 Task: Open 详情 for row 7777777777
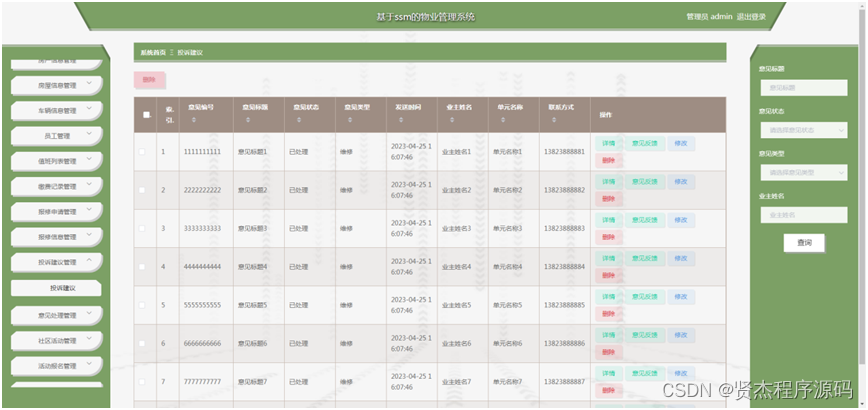click(609, 373)
